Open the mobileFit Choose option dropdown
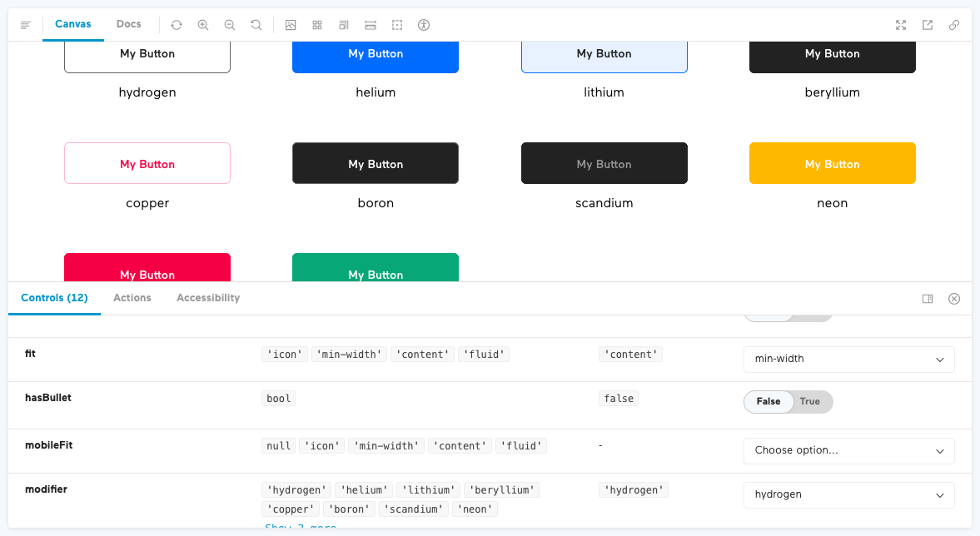 [x=848, y=450]
